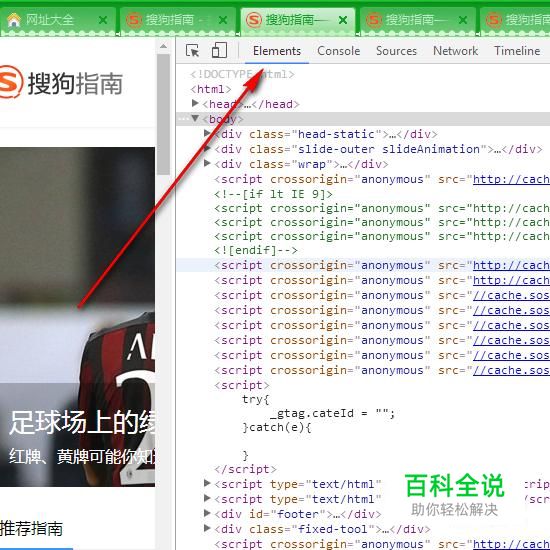
Task: Close the 网址大全 browser tab
Action: click(x=103, y=20)
